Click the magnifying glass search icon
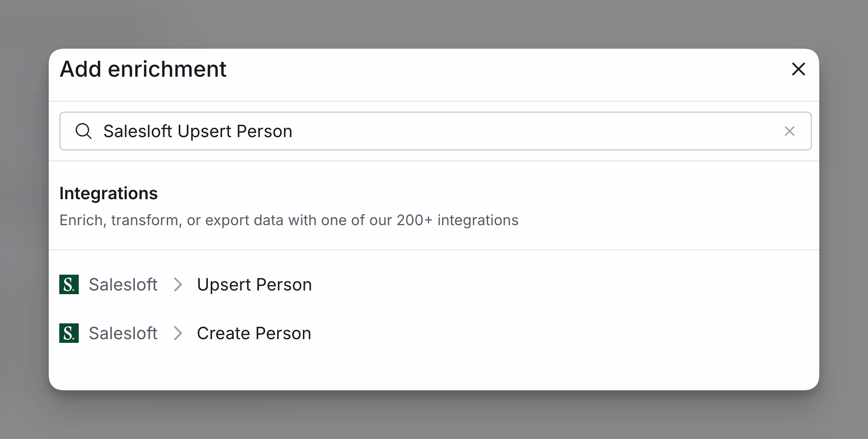This screenshot has width=868, height=439. coord(84,131)
